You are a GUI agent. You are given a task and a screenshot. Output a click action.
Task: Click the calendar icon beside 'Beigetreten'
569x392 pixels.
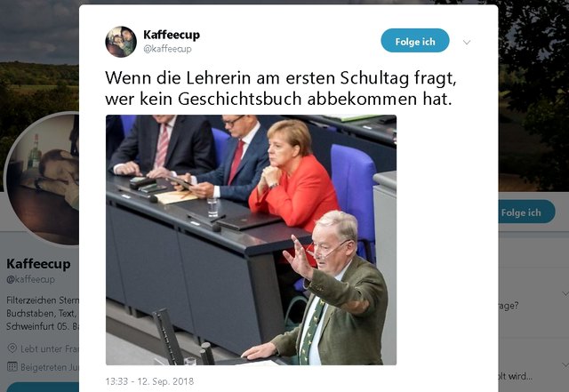click(12, 366)
